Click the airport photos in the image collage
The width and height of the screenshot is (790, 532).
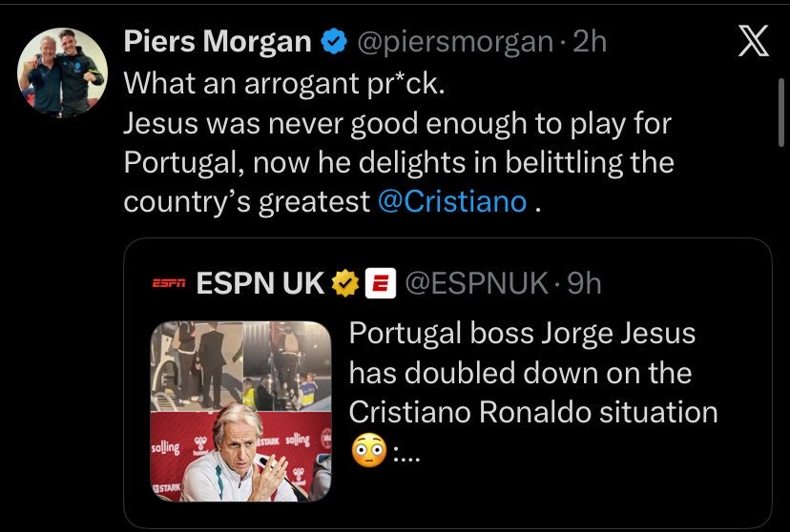pos(240,366)
